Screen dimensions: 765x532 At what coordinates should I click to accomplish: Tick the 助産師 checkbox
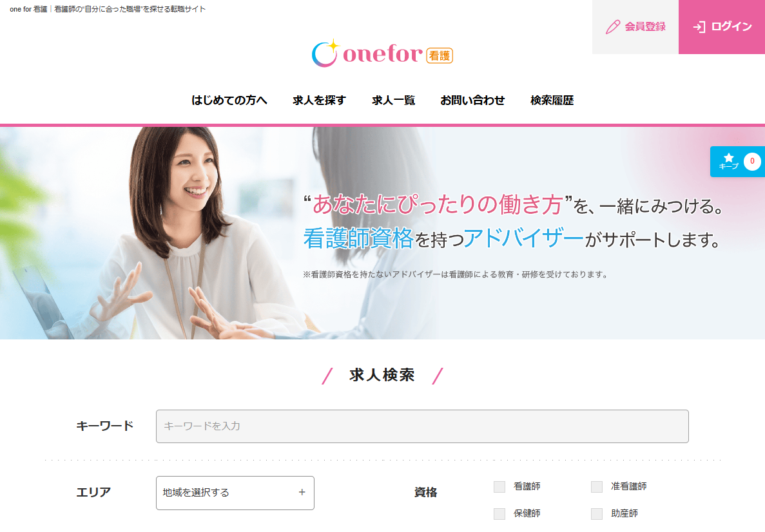click(x=597, y=513)
